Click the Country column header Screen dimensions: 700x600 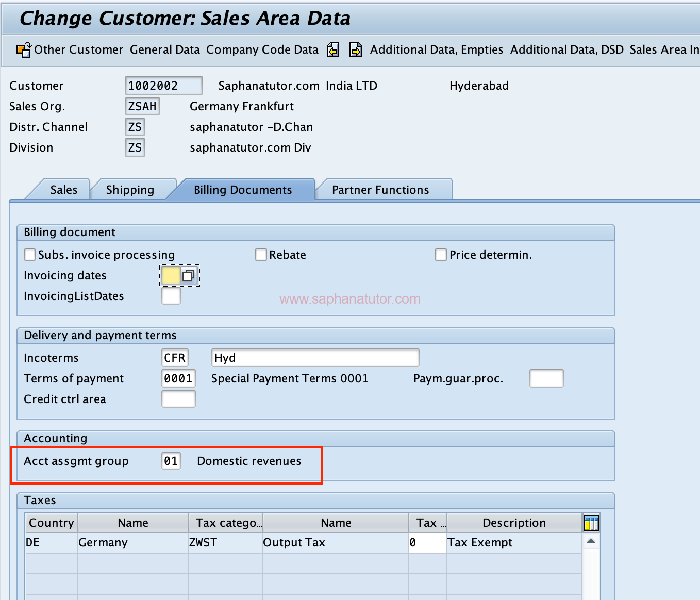tap(52, 523)
